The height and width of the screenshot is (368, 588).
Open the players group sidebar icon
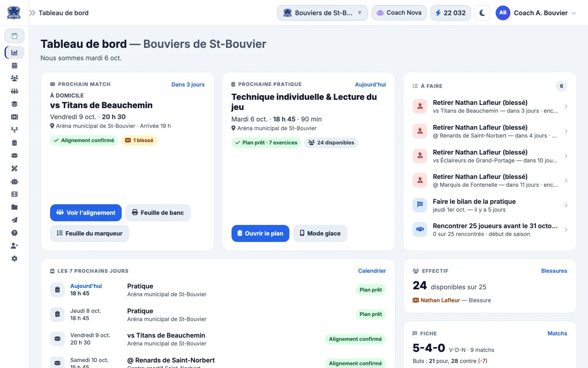[x=14, y=78]
